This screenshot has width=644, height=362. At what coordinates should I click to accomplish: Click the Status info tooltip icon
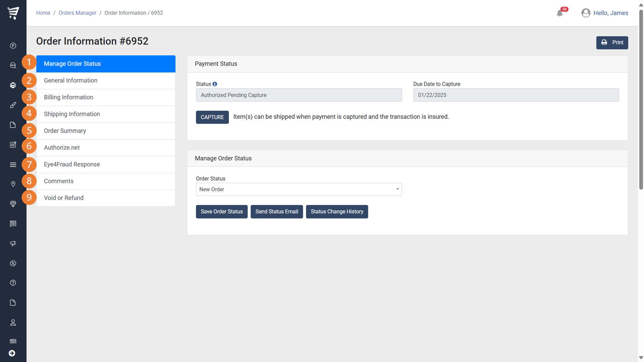[x=215, y=84]
